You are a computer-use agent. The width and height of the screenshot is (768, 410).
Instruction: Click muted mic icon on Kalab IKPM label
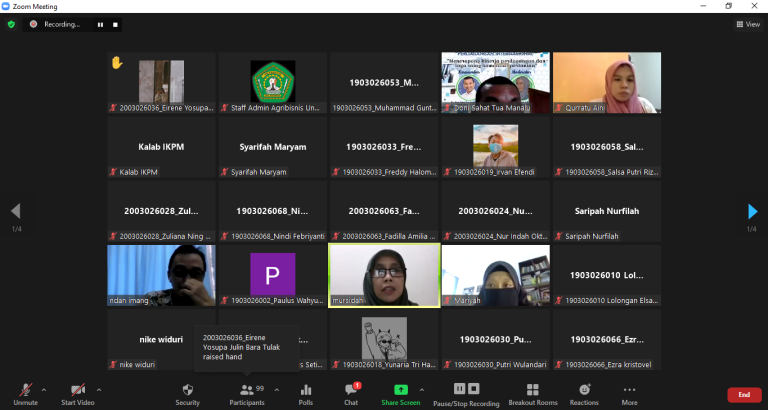114,172
